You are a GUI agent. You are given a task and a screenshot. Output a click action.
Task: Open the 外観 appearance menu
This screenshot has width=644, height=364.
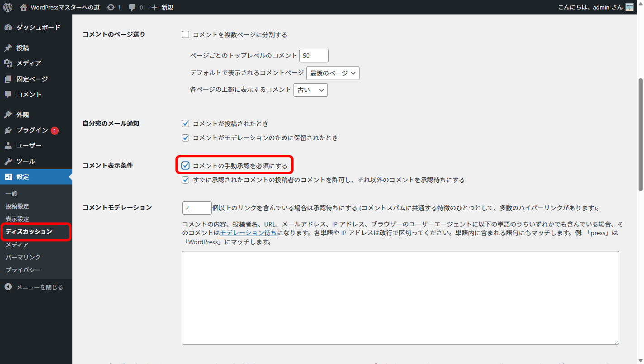pos(23,115)
